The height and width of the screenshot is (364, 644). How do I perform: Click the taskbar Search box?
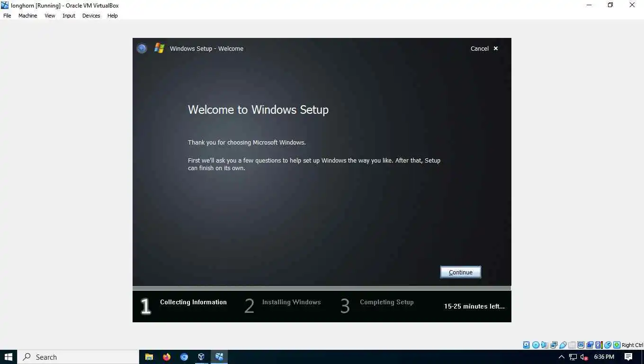[78, 357]
